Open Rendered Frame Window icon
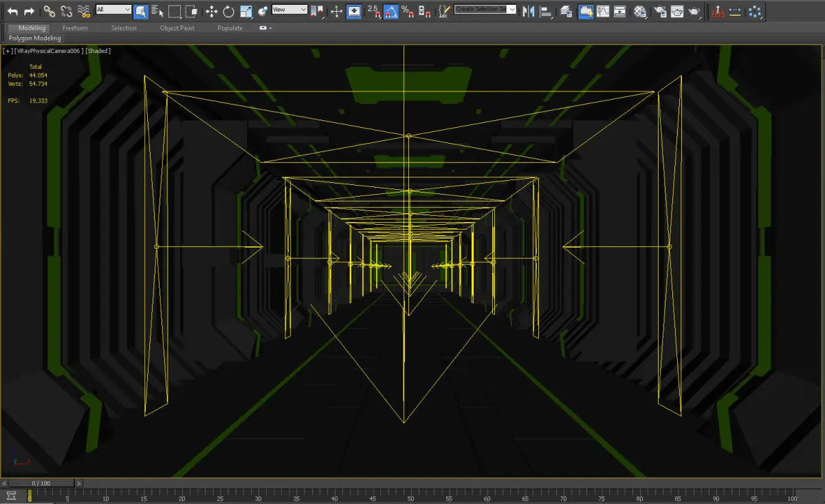825x504 pixels. pyautogui.click(x=677, y=11)
